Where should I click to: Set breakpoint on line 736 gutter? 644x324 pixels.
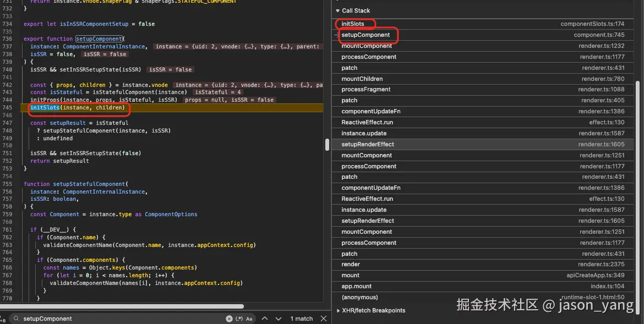[7, 39]
